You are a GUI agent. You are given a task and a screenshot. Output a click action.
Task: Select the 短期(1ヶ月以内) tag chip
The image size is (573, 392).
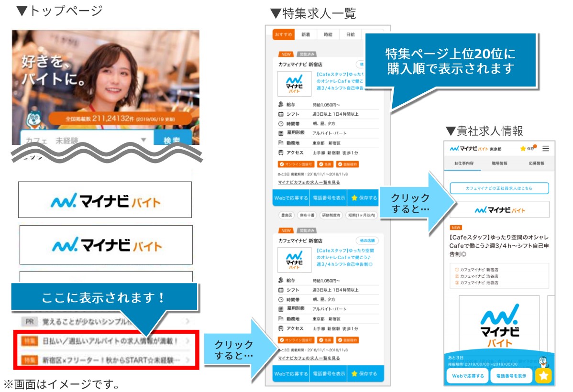(x=362, y=215)
